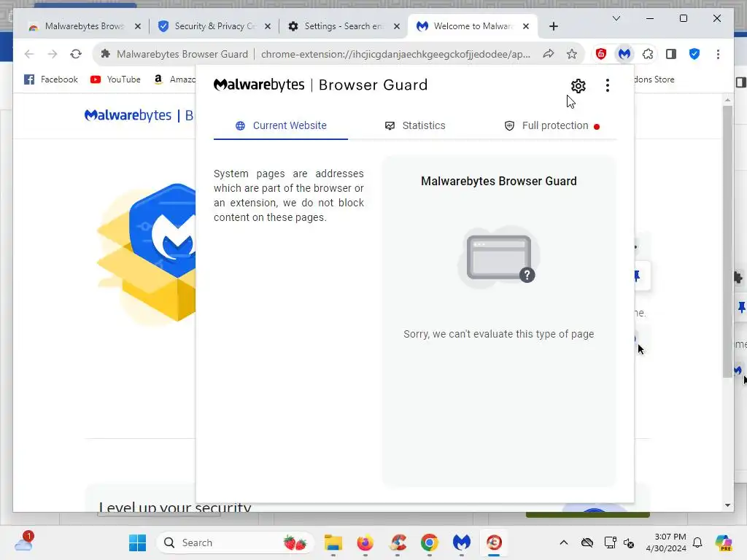The width and height of the screenshot is (747, 560).
Task: Open the Chrome three-dot menu
Action: pos(718,54)
